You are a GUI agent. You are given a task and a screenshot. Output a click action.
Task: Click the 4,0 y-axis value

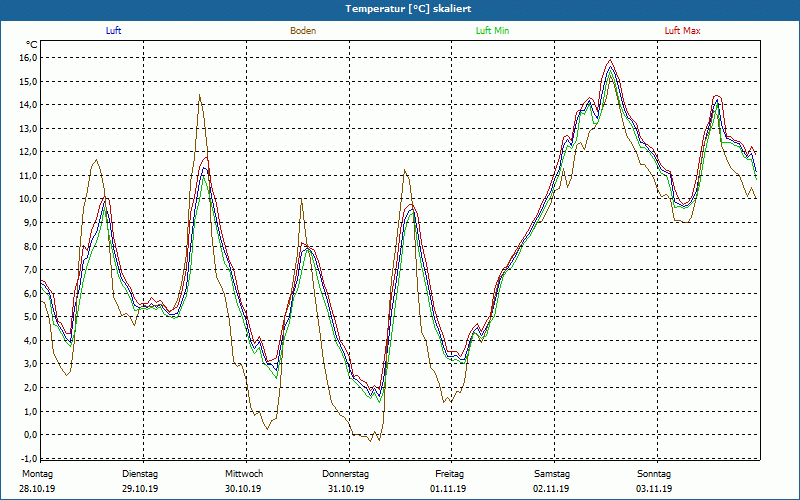[x=31, y=340]
